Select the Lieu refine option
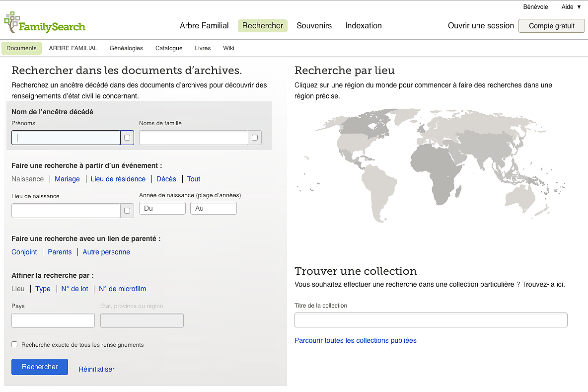Viewport: 588px width, 392px height. tap(18, 289)
